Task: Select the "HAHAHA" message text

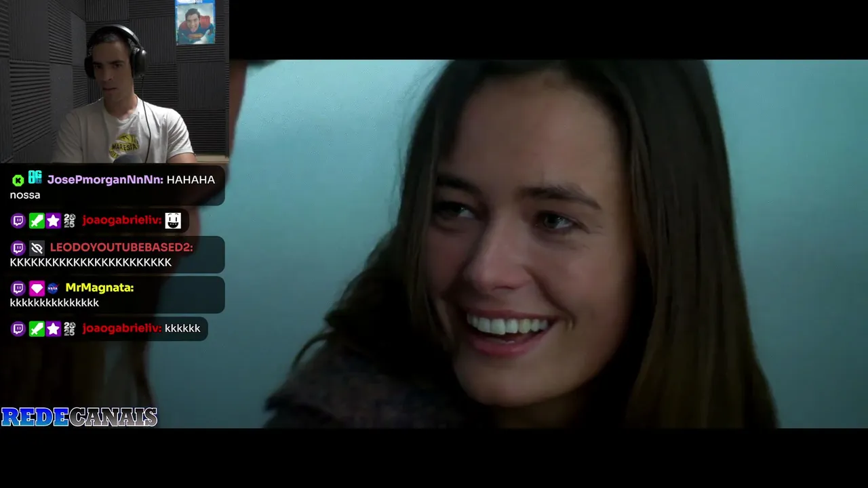Action: (191, 180)
